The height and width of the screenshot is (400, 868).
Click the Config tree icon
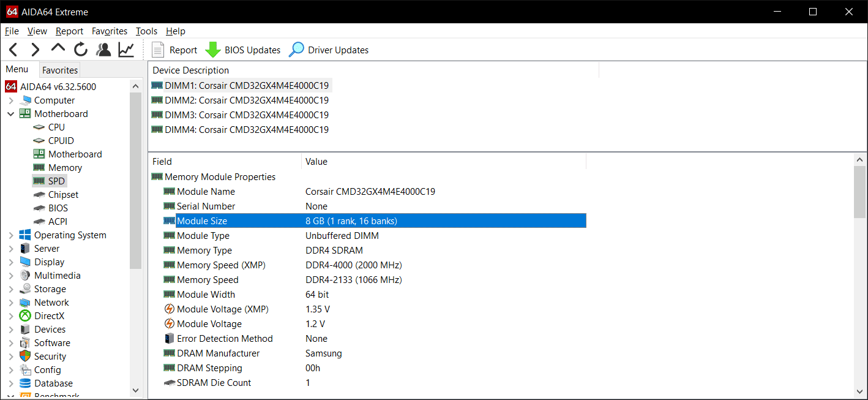tap(25, 370)
